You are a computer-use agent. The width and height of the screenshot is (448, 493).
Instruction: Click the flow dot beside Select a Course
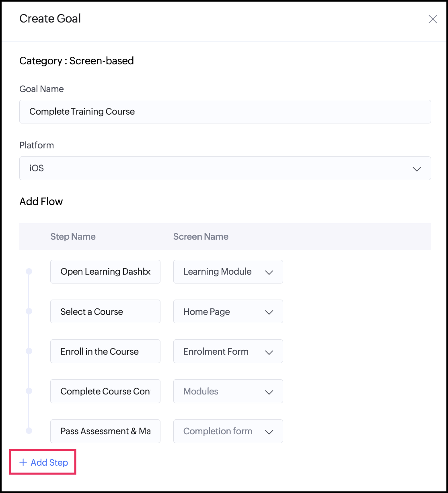tap(29, 312)
